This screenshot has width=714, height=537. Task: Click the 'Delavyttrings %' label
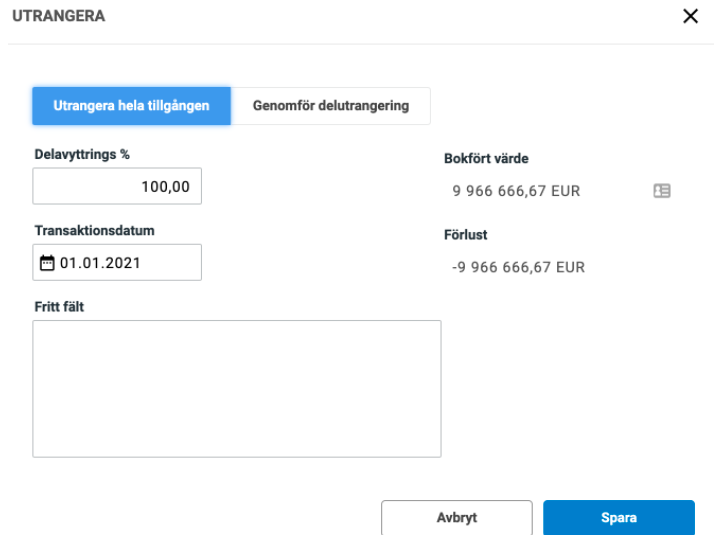82,154
